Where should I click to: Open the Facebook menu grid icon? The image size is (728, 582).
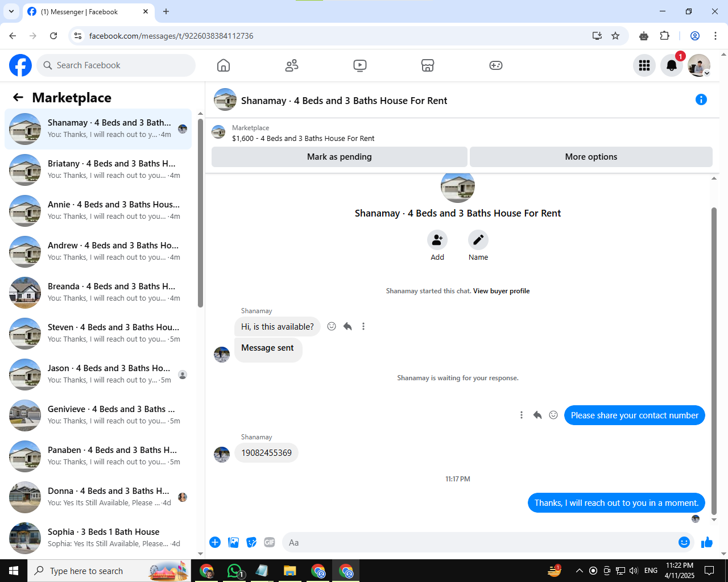[644, 65]
